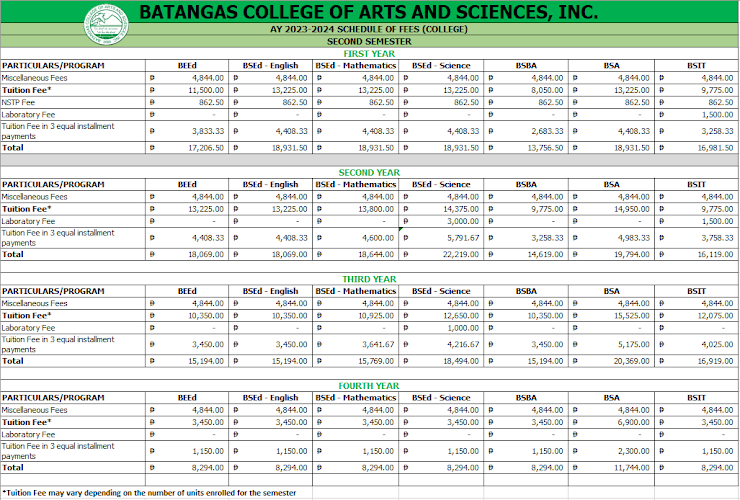The image size is (740, 500).
Task: Select the NSTP Fee row label
Action: (18, 102)
